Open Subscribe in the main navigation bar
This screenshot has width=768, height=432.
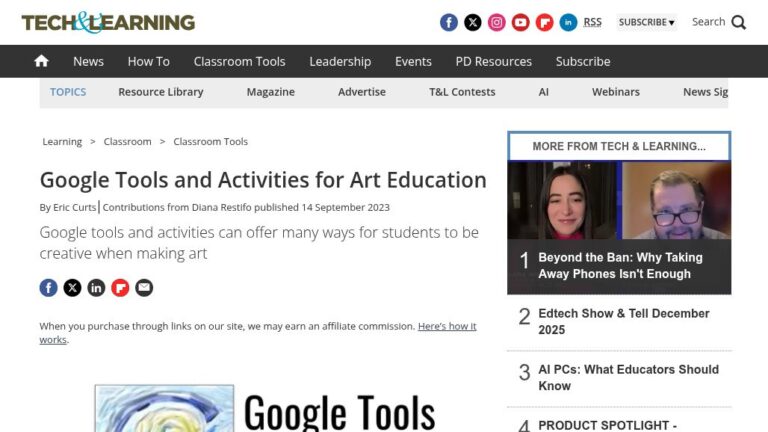click(583, 61)
